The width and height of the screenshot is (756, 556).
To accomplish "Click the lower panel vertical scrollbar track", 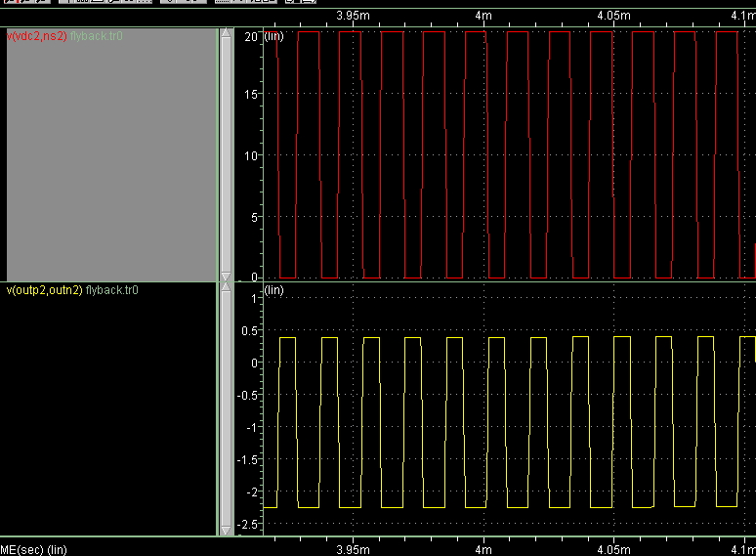I will pyautogui.click(x=227, y=408).
